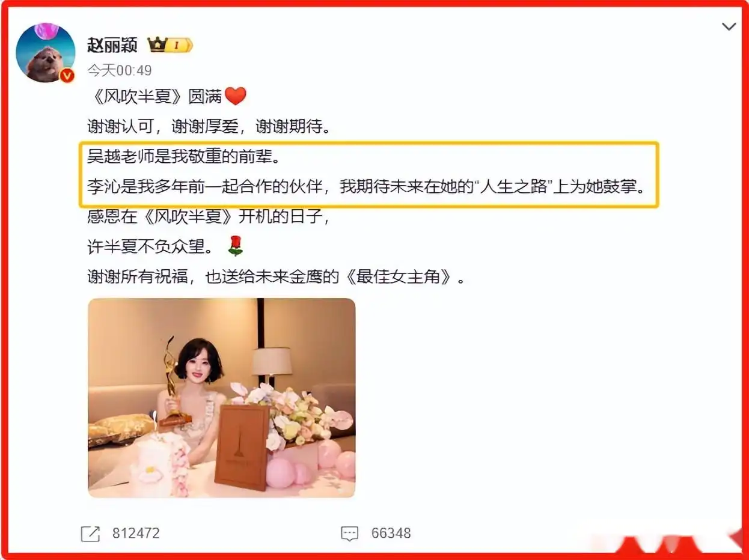Click the orange verified V badge

click(x=67, y=75)
